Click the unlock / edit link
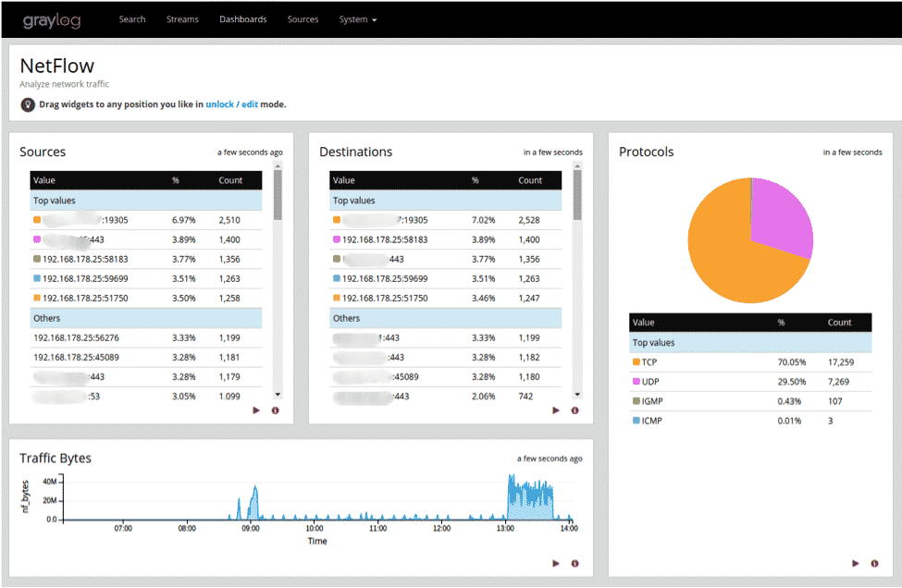Image resolution: width=902 pixels, height=588 pixels. 231,104
